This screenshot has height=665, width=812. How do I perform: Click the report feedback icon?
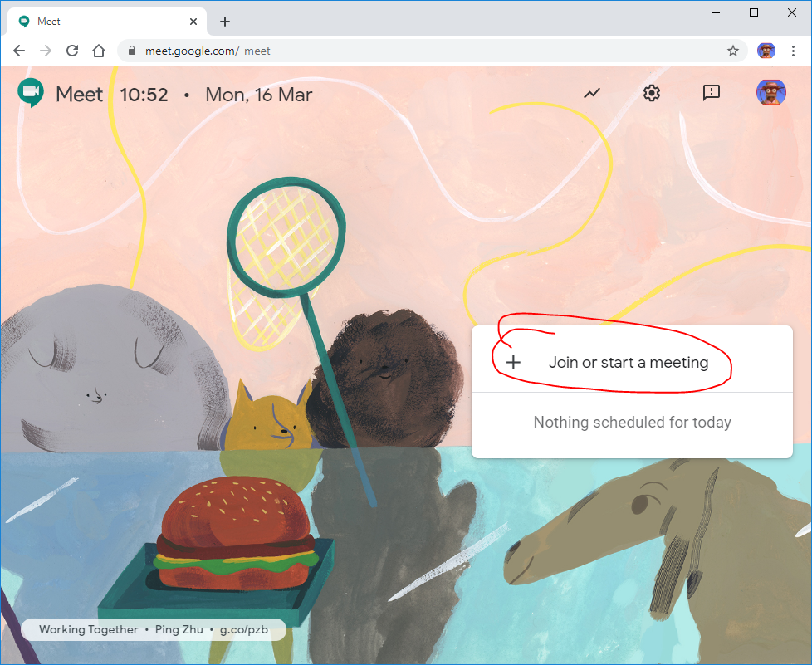[711, 93]
